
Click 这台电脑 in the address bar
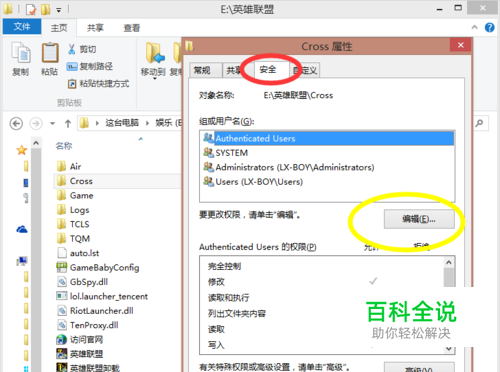point(122,123)
